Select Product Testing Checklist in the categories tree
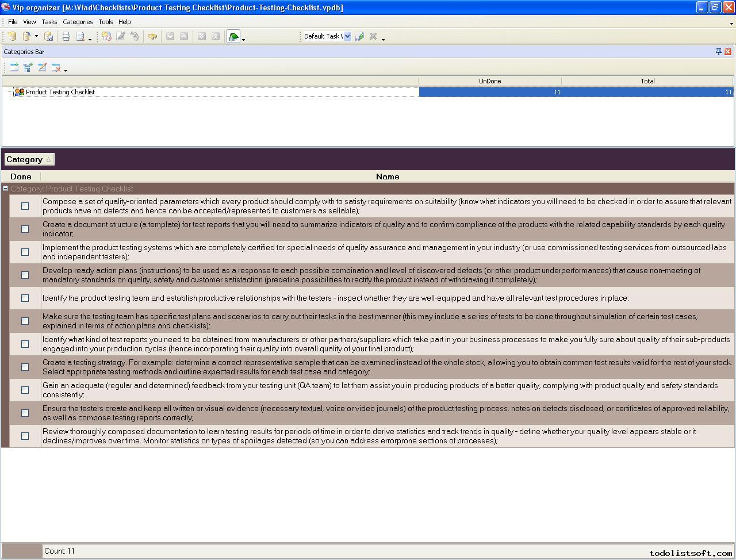Screen dimensions: 736x560 click(60, 92)
